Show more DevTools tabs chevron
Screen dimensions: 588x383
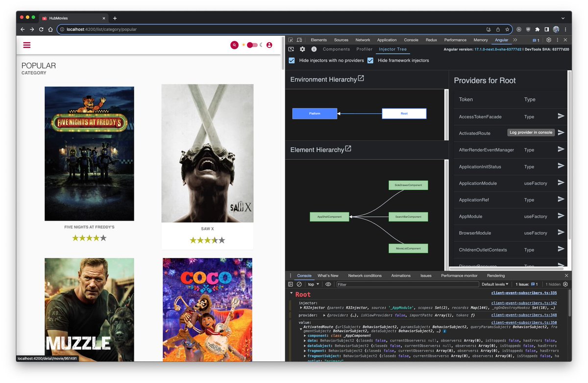515,40
